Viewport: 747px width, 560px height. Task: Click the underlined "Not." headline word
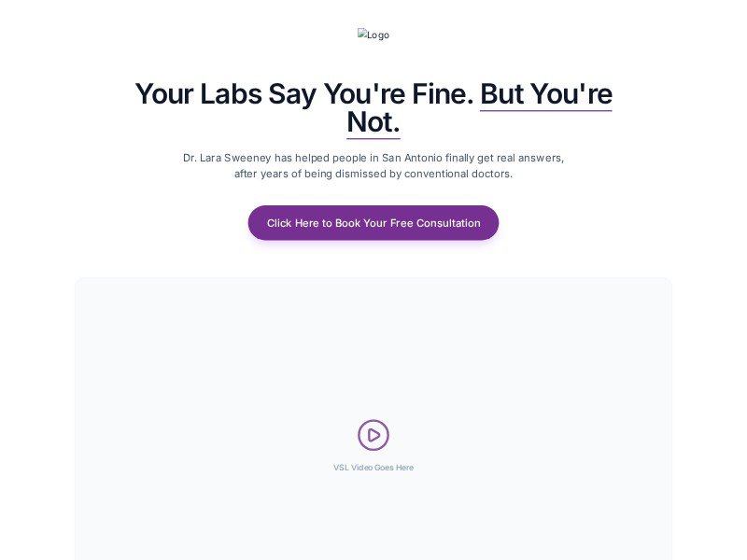pos(373,122)
